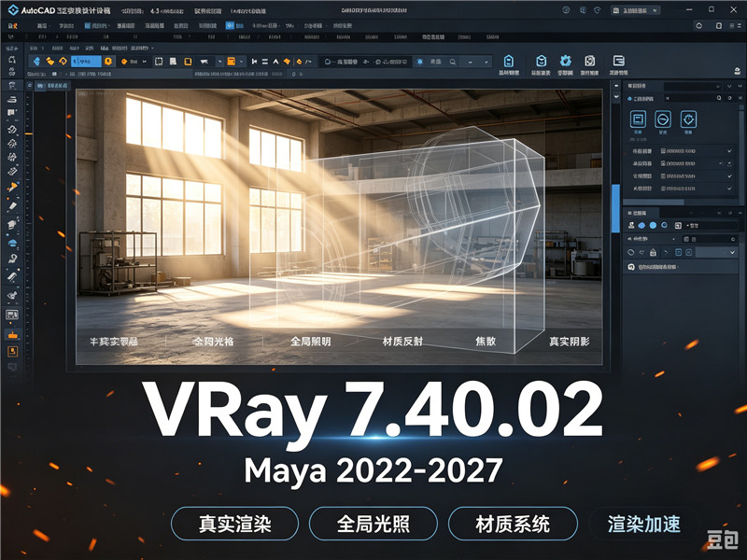Toggle the checkmark in first property row

click(729, 151)
